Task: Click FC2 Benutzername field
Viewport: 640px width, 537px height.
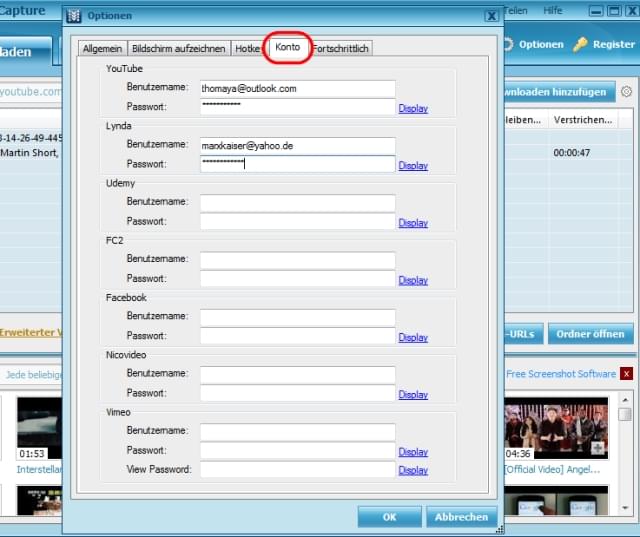Action: (298, 260)
